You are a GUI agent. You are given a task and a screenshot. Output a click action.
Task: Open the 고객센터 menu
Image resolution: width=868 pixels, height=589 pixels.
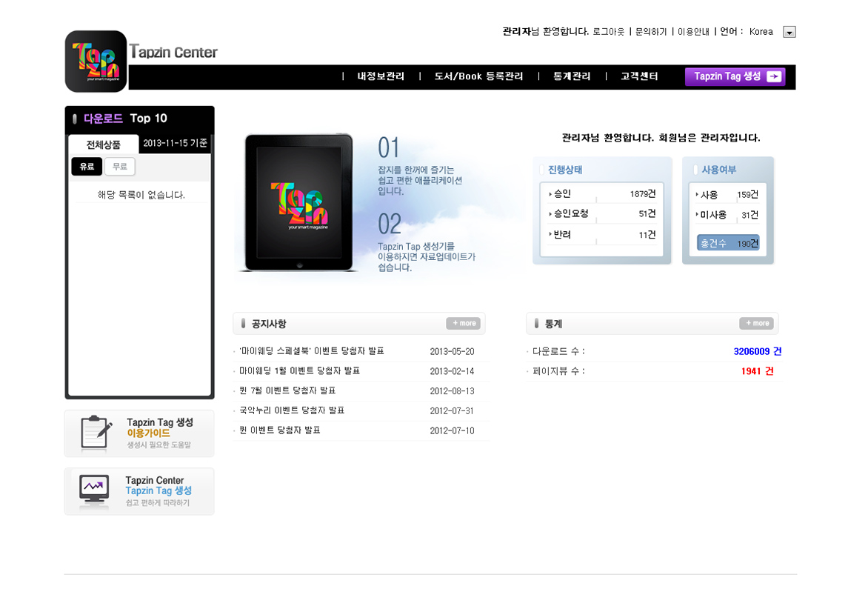tap(639, 76)
